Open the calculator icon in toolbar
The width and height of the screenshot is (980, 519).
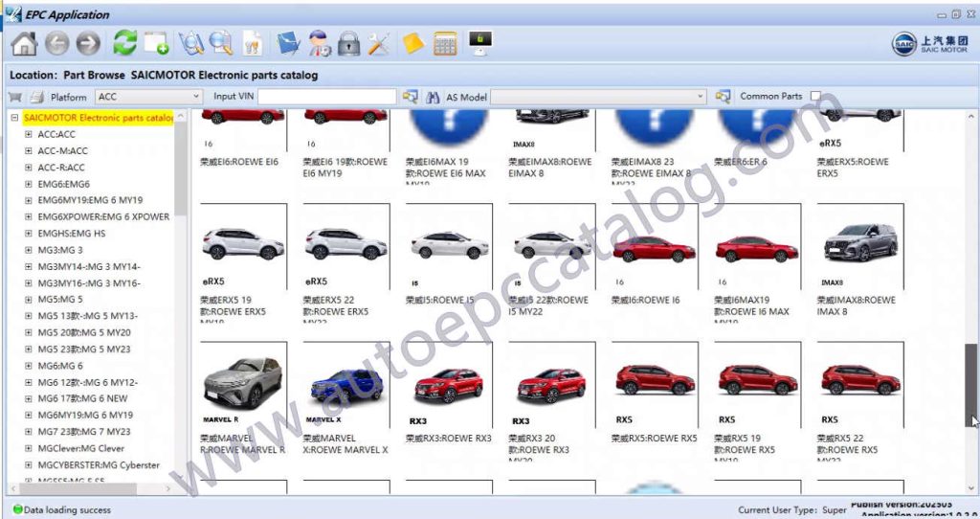coord(445,44)
